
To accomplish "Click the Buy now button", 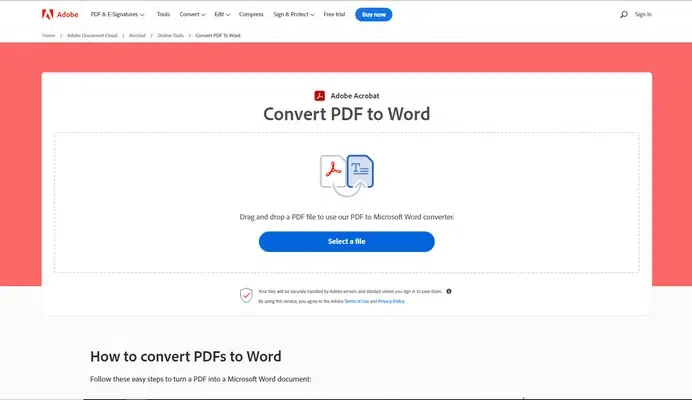I will [x=373, y=15].
